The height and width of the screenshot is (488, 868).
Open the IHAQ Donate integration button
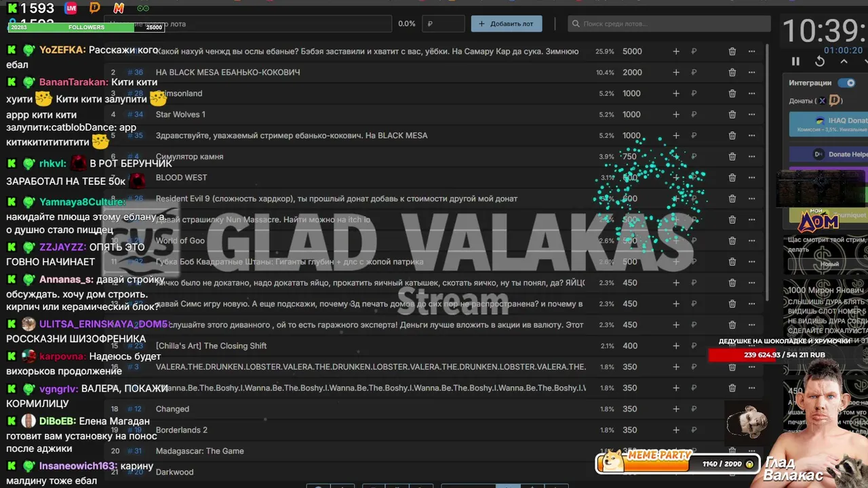point(829,123)
